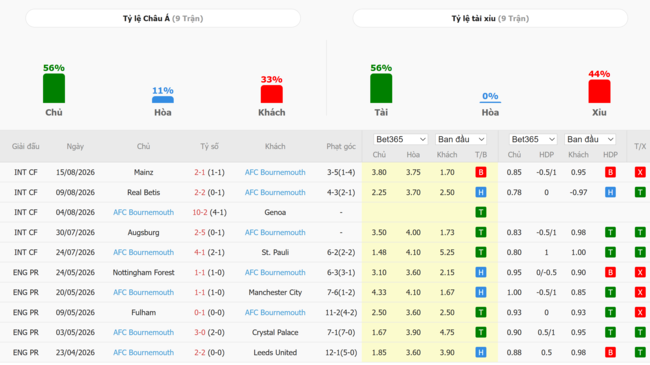
Task: Open AFC Bournemouth link in Leeds United row
Action: pos(143,353)
